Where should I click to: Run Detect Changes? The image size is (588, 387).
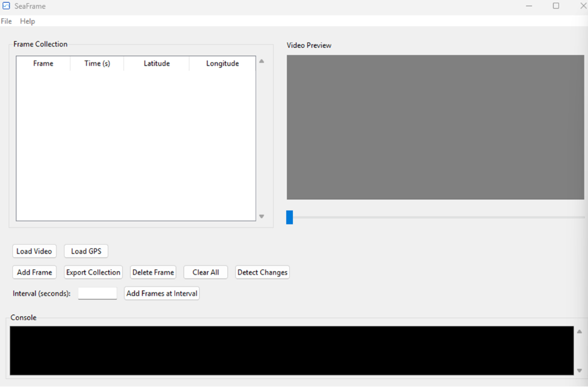pos(262,272)
